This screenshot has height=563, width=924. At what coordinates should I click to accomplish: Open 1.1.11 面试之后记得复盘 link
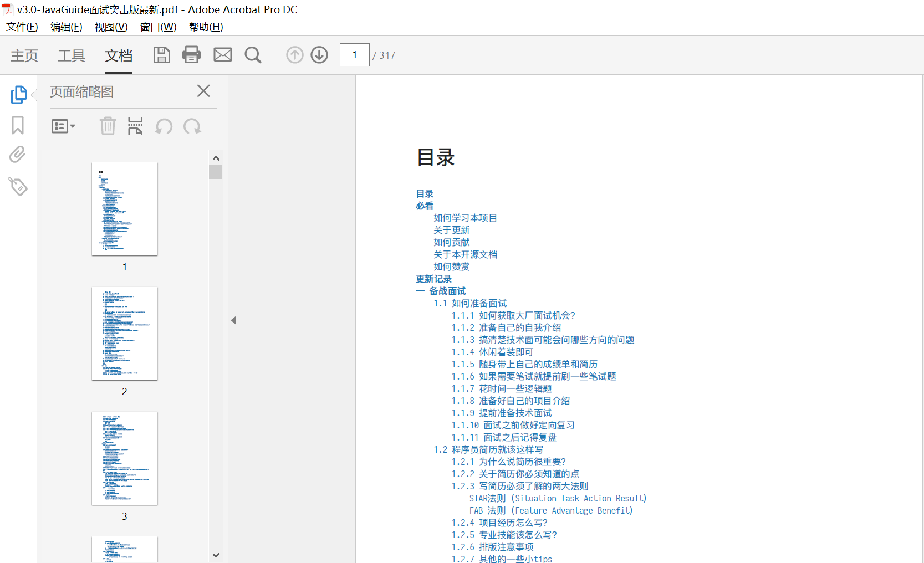(504, 437)
